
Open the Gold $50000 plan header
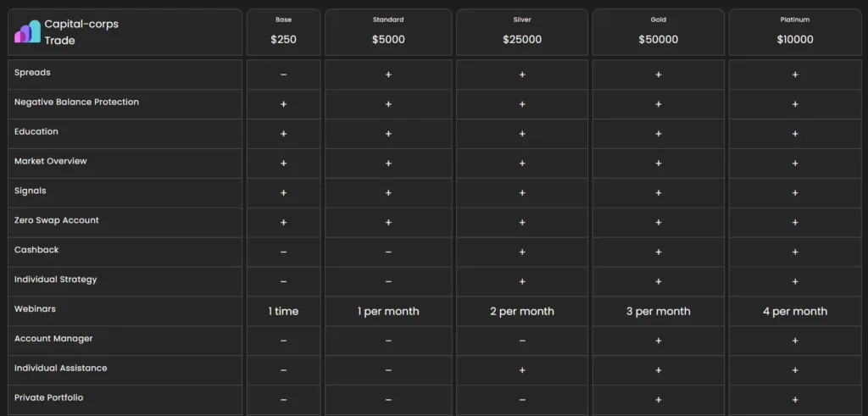(x=659, y=32)
